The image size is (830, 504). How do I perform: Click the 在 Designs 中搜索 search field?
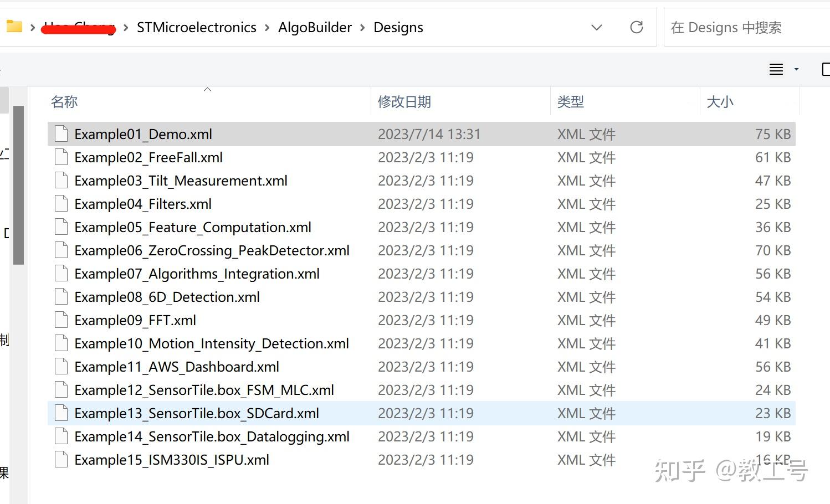click(742, 28)
